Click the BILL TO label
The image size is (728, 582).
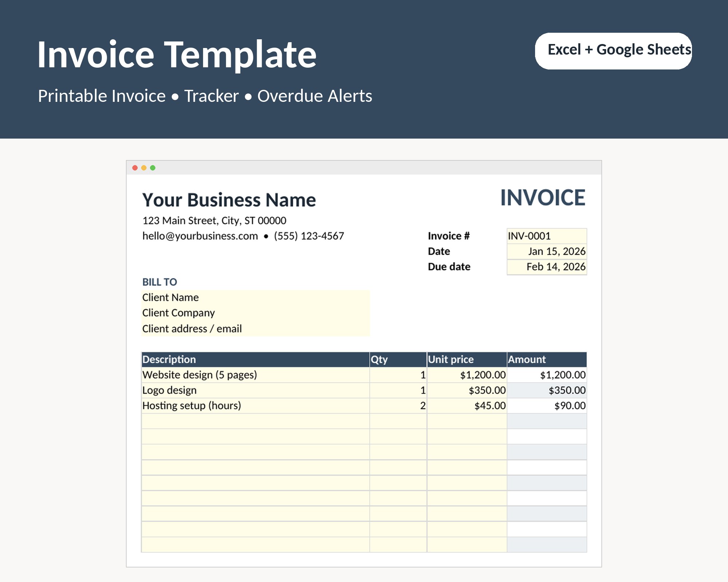[x=159, y=282]
